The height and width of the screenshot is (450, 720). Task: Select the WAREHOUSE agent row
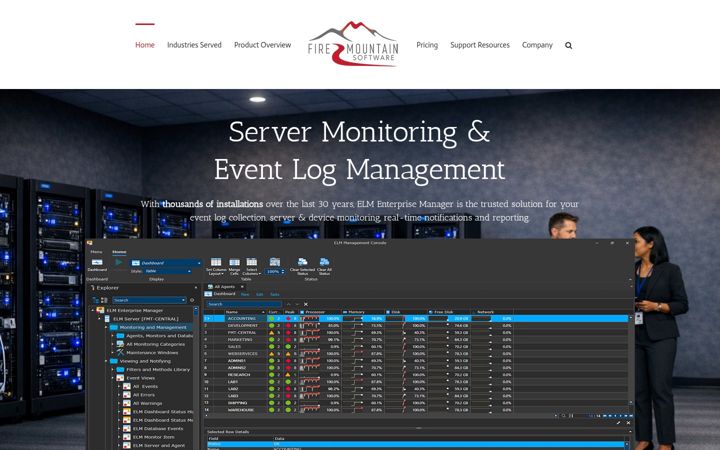point(416,410)
